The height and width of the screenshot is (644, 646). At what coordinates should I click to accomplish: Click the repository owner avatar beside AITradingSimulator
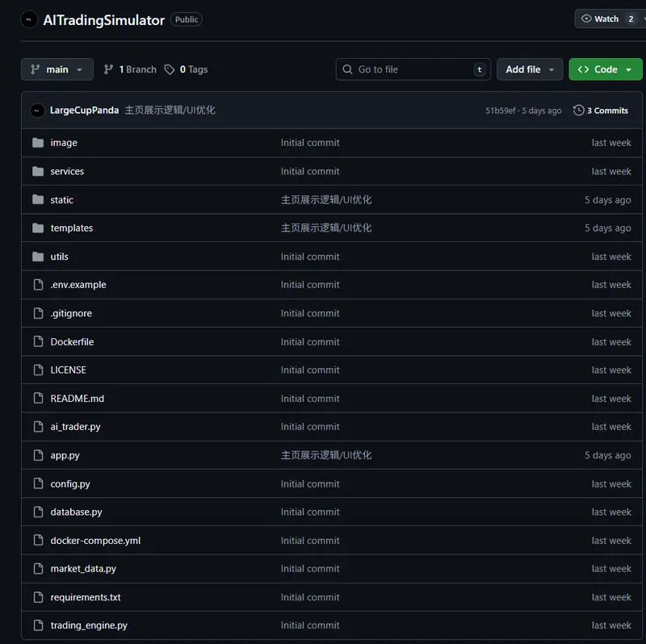[x=29, y=19]
